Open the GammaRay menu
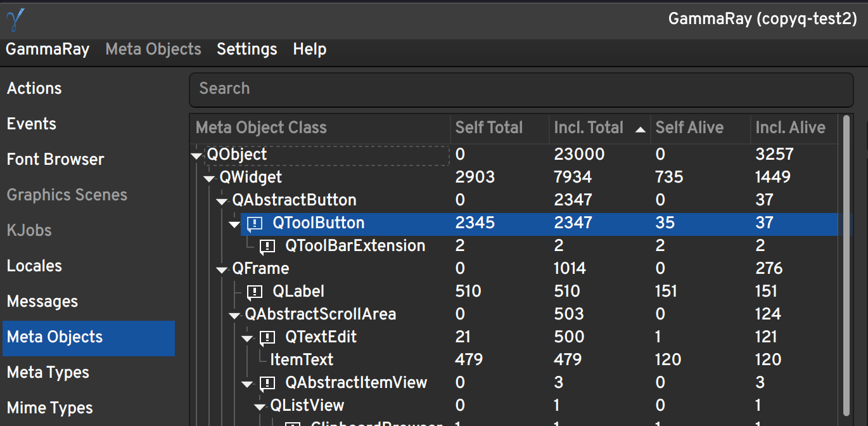The width and height of the screenshot is (868, 426). (x=48, y=49)
